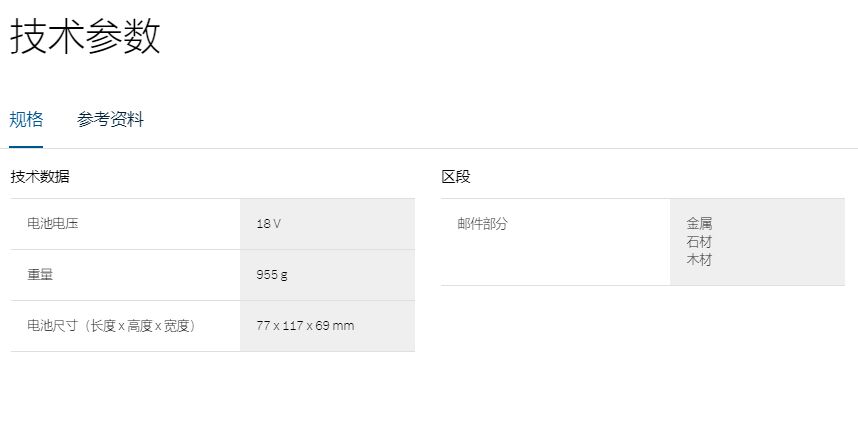
Task: Click the 技术数据 section title
Action: (40, 177)
